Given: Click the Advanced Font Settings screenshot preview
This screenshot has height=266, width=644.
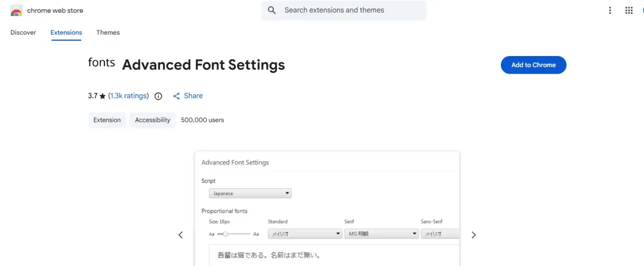Looking at the screenshot, I should click(x=327, y=208).
